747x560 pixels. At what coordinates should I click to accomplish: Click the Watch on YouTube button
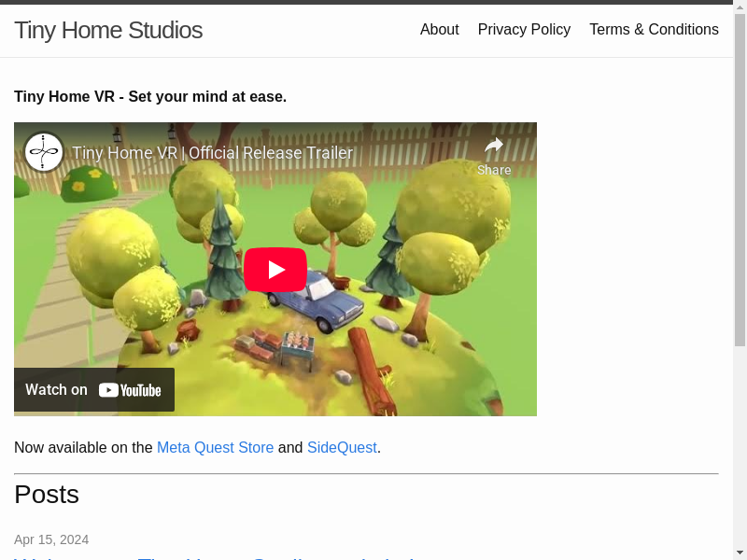[94, 389]
